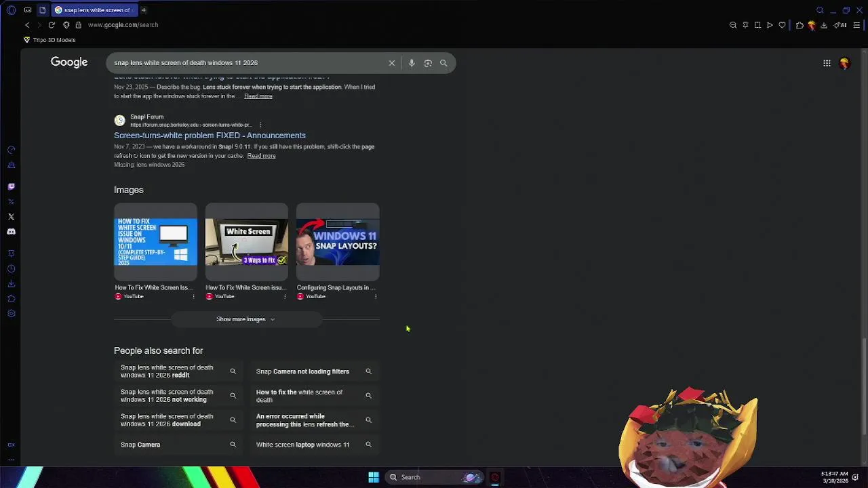Search 'An error occurred while processing this lens'
The image size is (868, 488).
pyautogui.click(x=315, y=420)
